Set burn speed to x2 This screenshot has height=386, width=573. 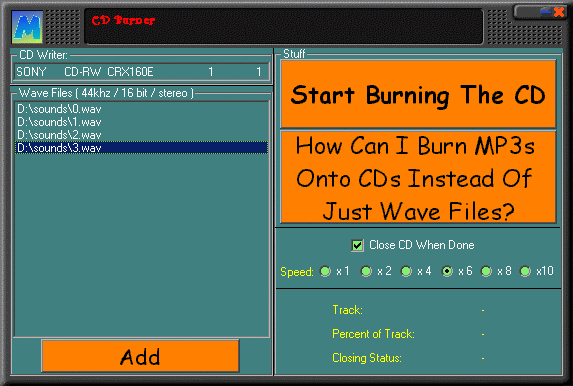click(366, 271)
